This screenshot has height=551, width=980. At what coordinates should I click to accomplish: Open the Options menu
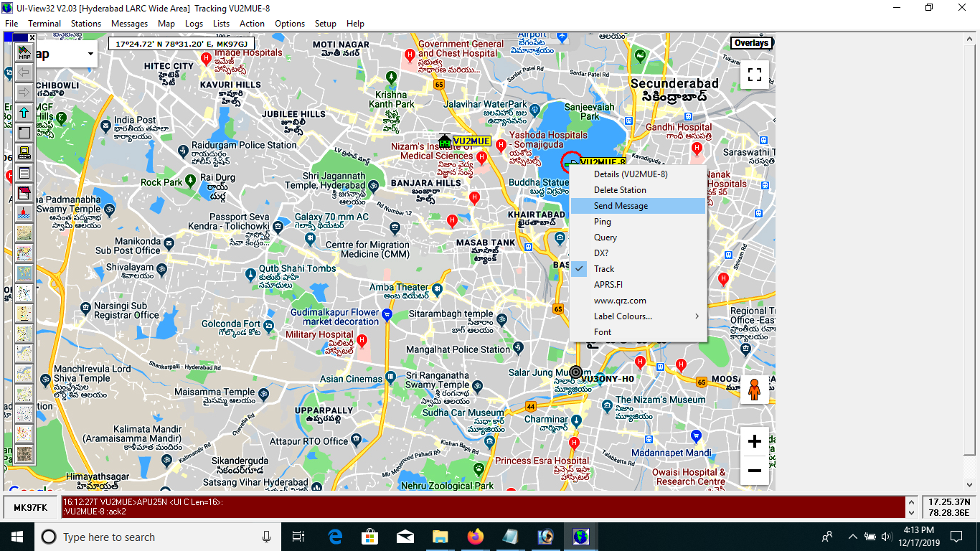click(290, 24)
